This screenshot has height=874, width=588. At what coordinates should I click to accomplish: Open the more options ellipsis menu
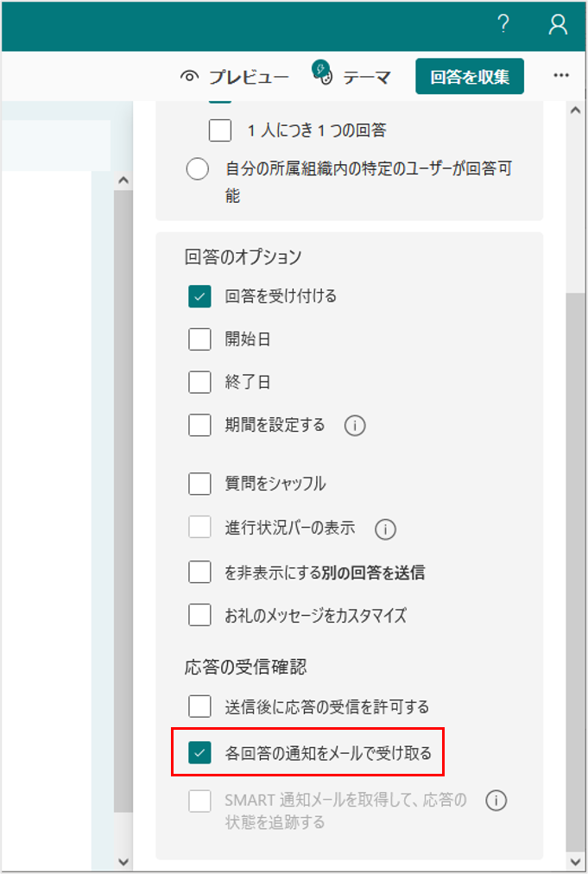[561, 76]
